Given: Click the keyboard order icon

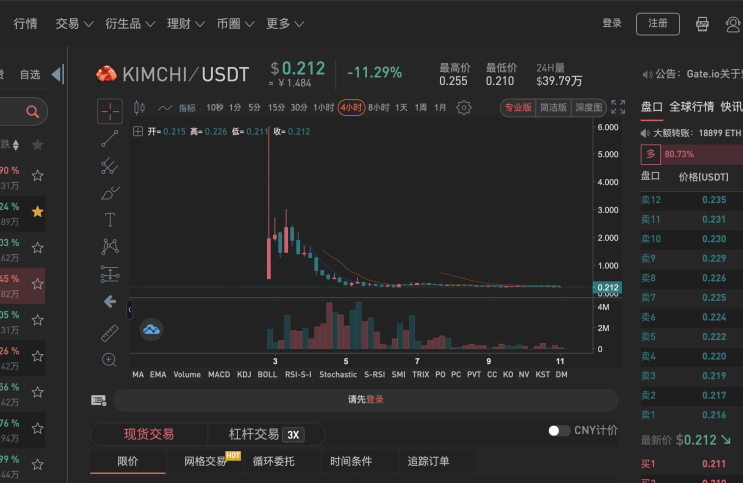Looking at the screenshot, I should (99, 401).
